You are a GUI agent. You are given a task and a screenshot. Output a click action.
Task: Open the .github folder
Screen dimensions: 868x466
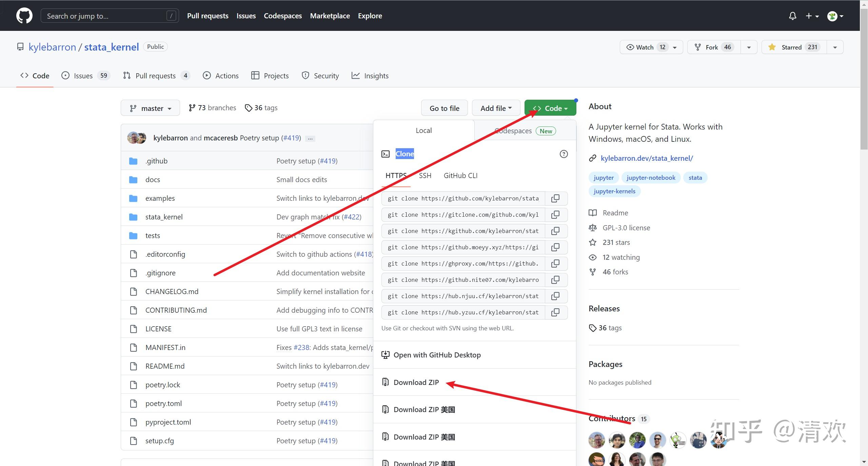[x=156, y=161]
